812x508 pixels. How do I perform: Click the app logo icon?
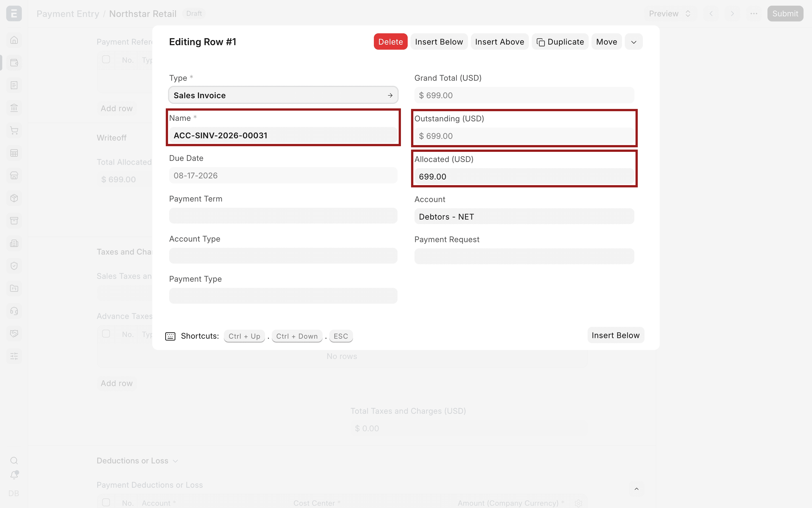pyautogui.click(x=14, y=14)
